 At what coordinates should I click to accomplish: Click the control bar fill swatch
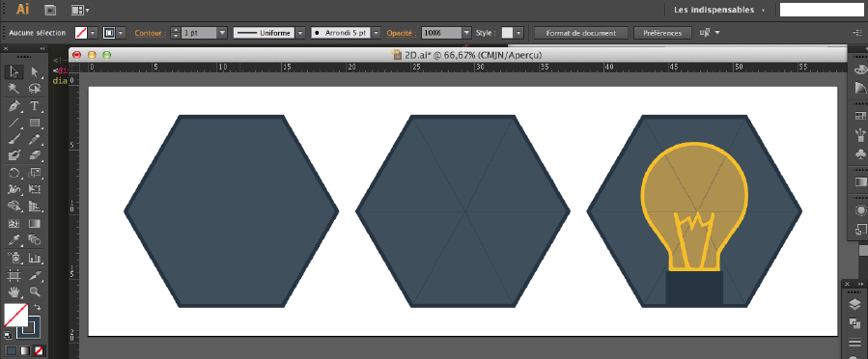point(81,33)
